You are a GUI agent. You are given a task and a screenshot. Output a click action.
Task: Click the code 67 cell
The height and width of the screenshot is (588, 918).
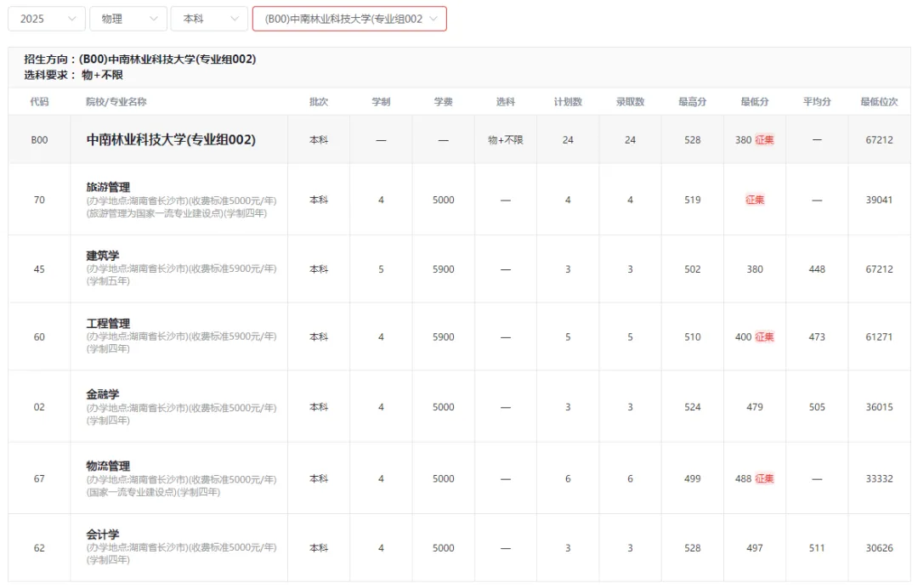click(x=39, y=478)
